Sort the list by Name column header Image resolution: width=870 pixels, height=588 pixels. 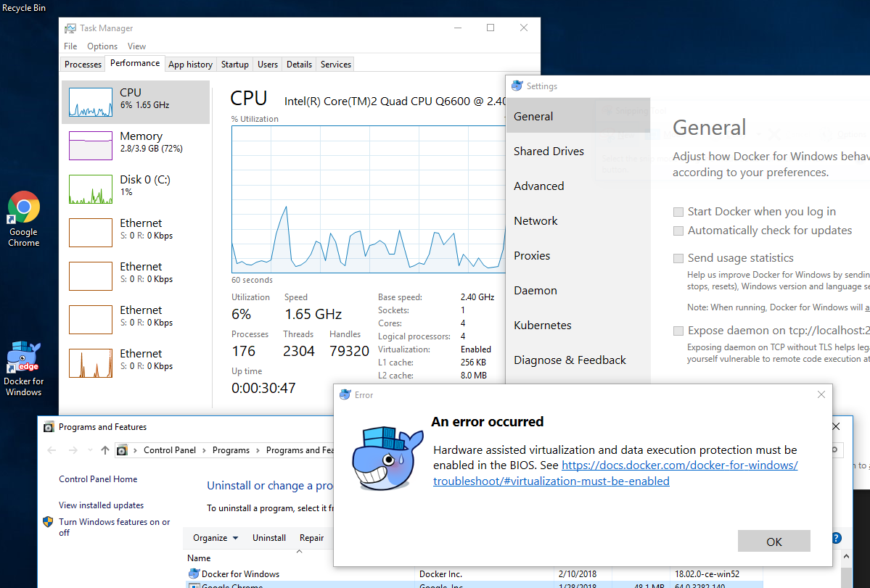coord(199,558)
